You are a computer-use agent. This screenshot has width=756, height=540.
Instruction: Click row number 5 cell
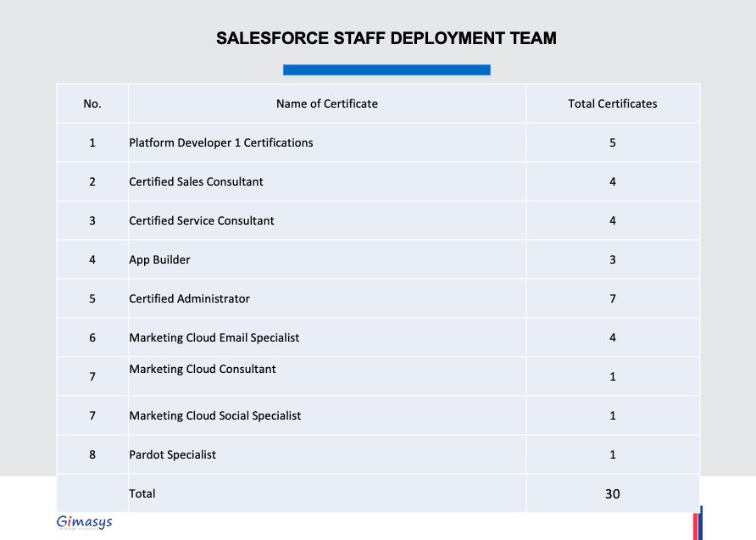tap(92, 299)
